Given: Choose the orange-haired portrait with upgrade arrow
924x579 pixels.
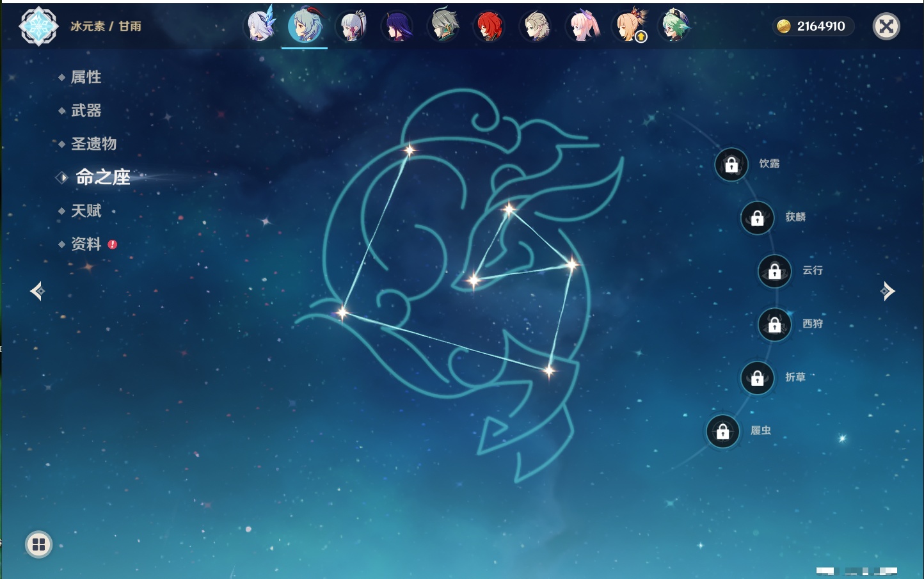Looking at the screenshot, I should (630, 26).
